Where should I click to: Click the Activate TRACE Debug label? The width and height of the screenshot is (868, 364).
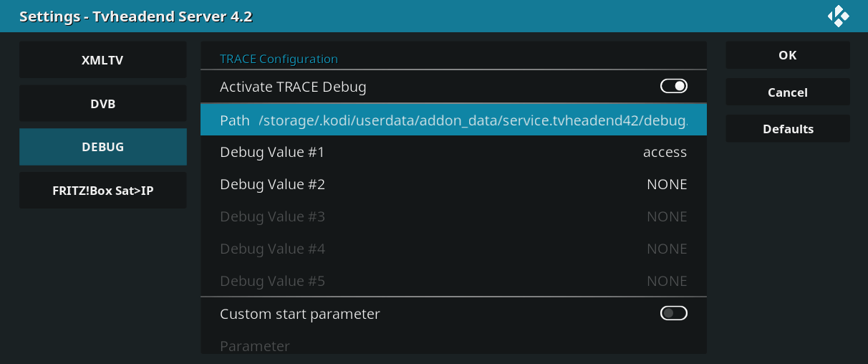point(293,87)
